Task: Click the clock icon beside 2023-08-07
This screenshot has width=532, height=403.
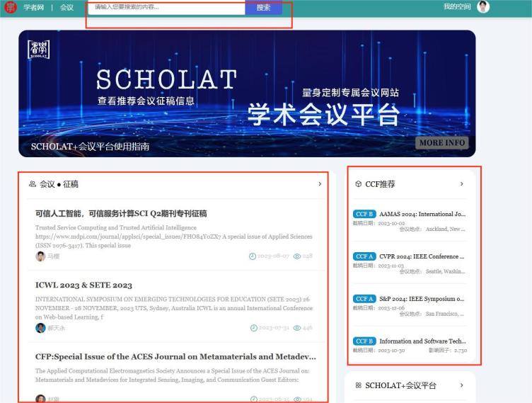Action: tap(253, 256)
